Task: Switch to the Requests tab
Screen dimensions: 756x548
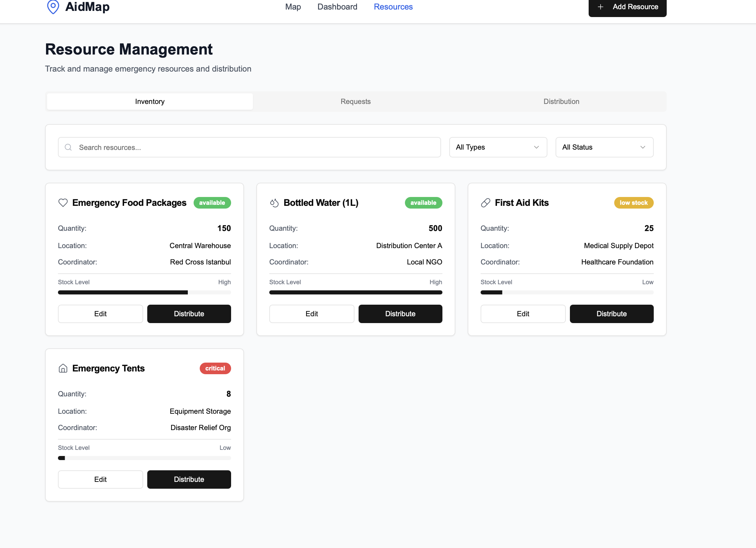Action: point(356,102)
